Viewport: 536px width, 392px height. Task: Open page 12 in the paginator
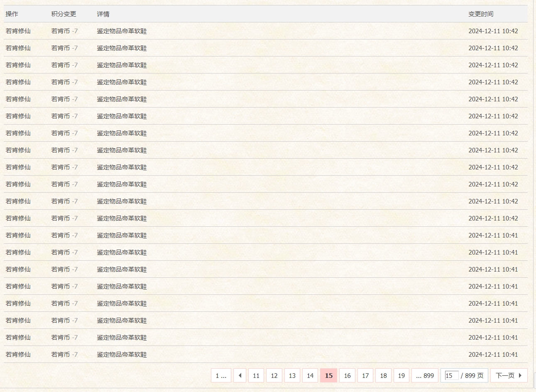coord(274,375)
